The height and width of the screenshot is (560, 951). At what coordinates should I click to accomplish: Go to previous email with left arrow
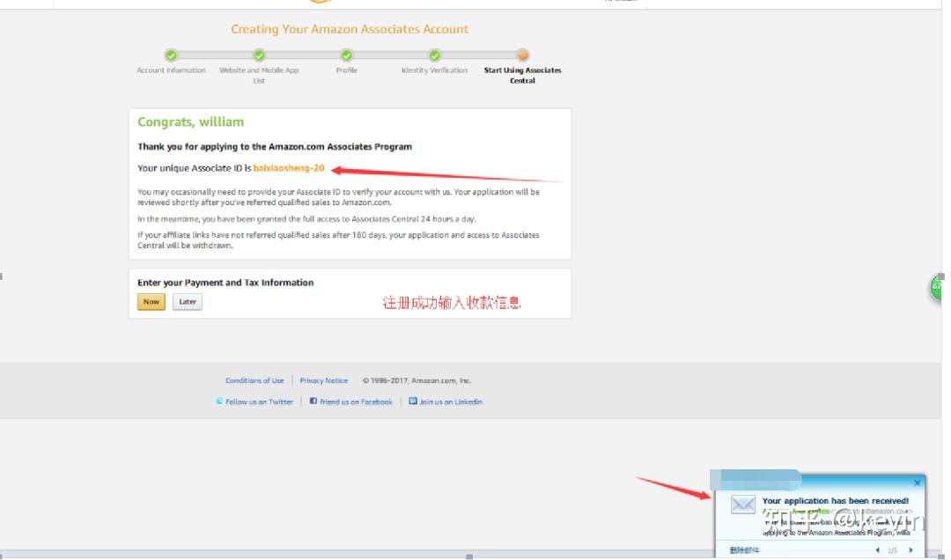[877, 549]
